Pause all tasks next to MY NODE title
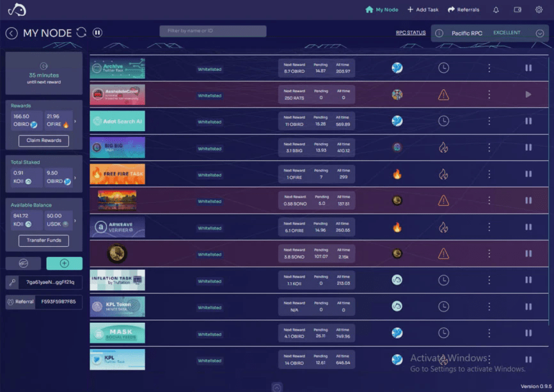This screenshot has height=392, width=554. pos(97,33)
